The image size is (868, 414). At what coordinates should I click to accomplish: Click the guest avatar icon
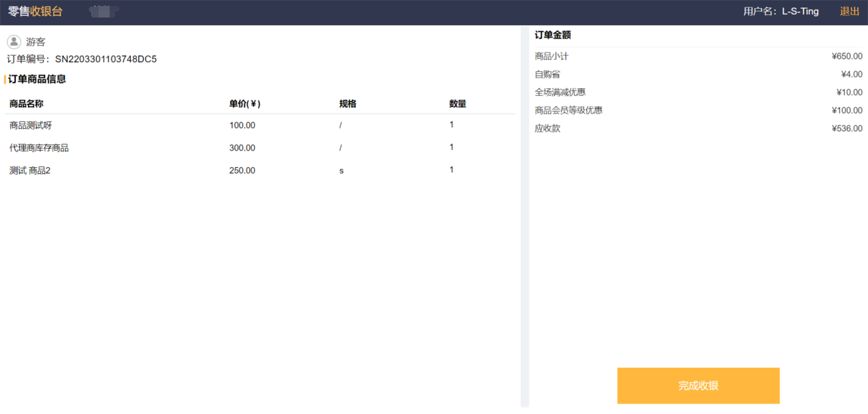click(14, 42)
